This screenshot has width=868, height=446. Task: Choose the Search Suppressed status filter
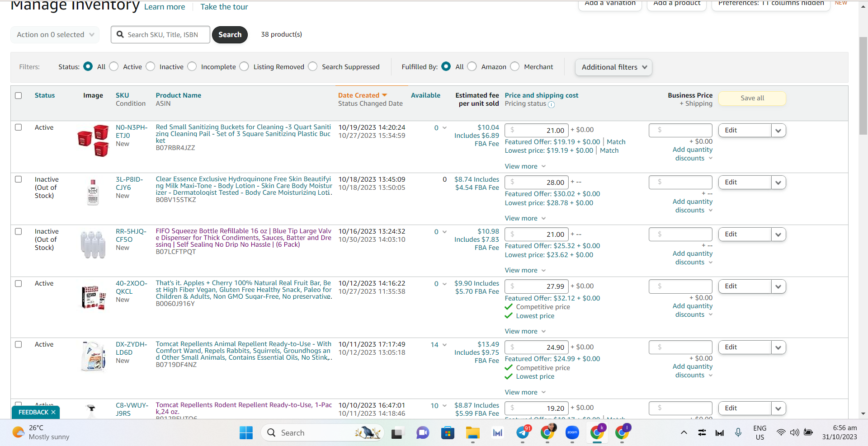pyautogui.click(x=313, y=66)
